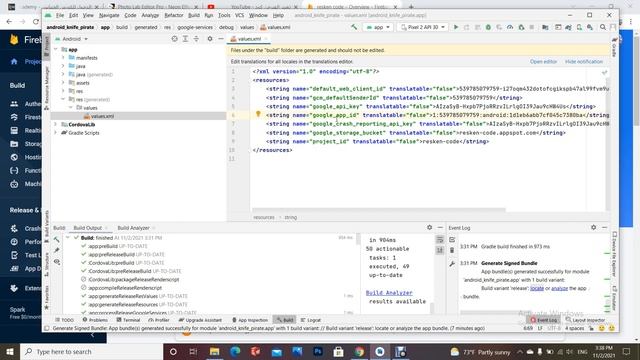
Task: Click the yellow lightbulb intention icon
Action: point(258,114)
